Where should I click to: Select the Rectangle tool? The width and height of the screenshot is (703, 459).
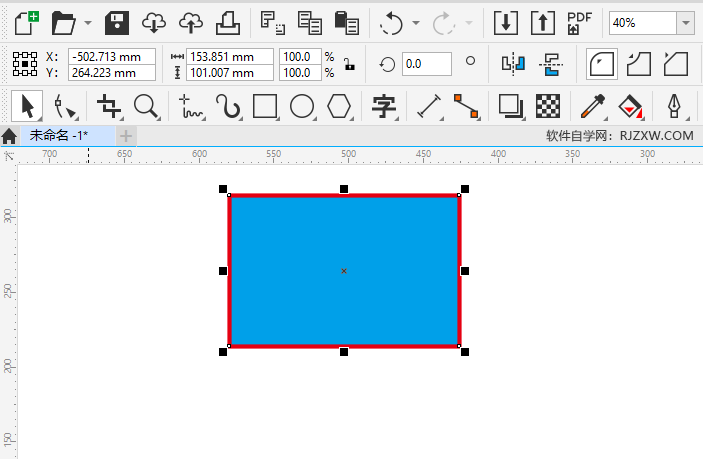[265, 105]
